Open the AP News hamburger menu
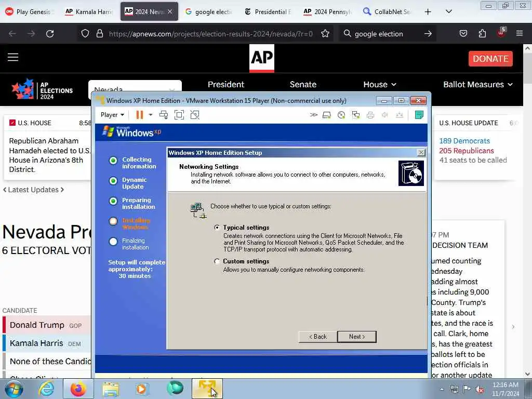 13,57
